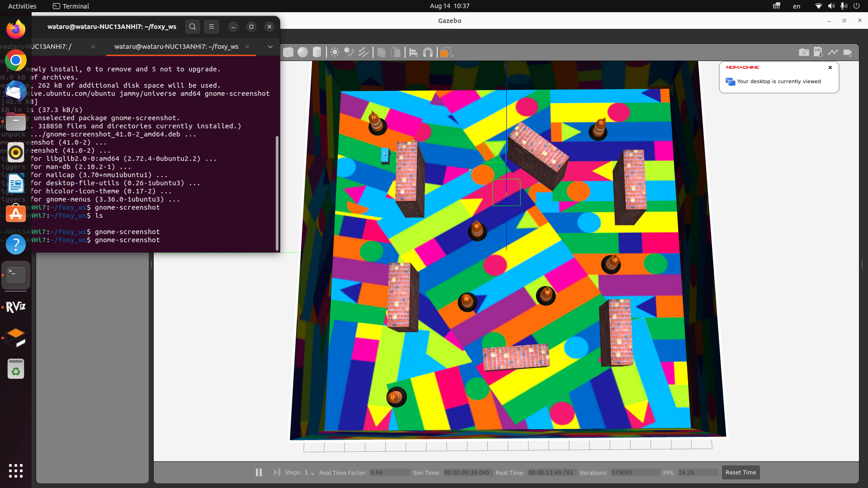Viewport: 868px width, 488px height.
Task: Open the Help icon in the dock
Action: pos(16,244)
